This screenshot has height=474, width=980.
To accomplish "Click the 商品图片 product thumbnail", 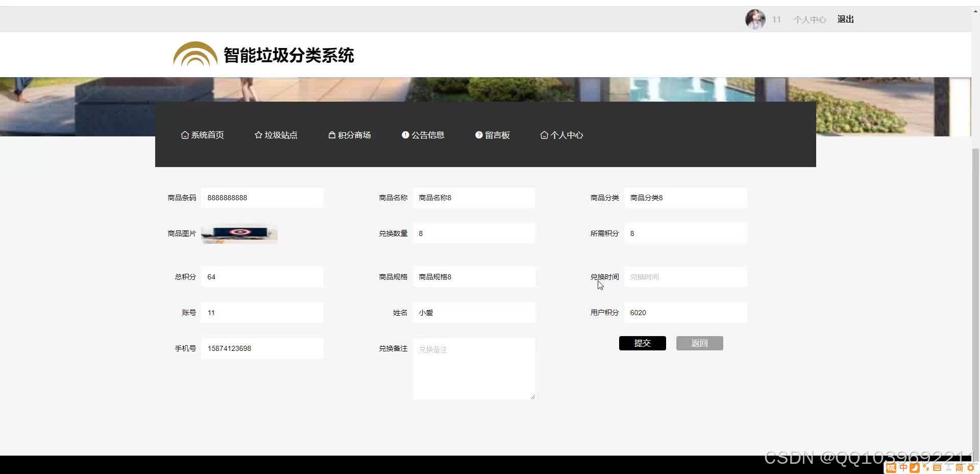I will click(239, 233).
